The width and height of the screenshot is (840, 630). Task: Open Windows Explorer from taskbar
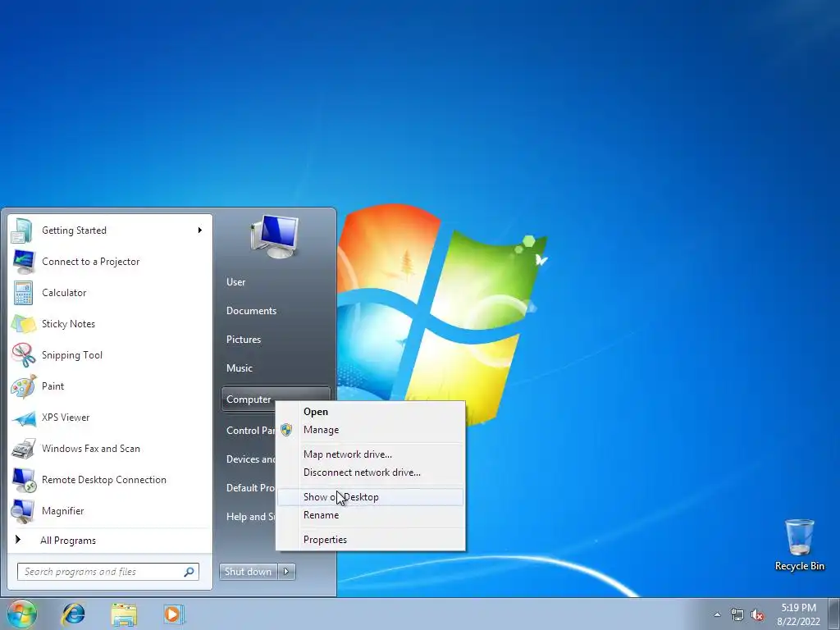click(x=124, y=614)
